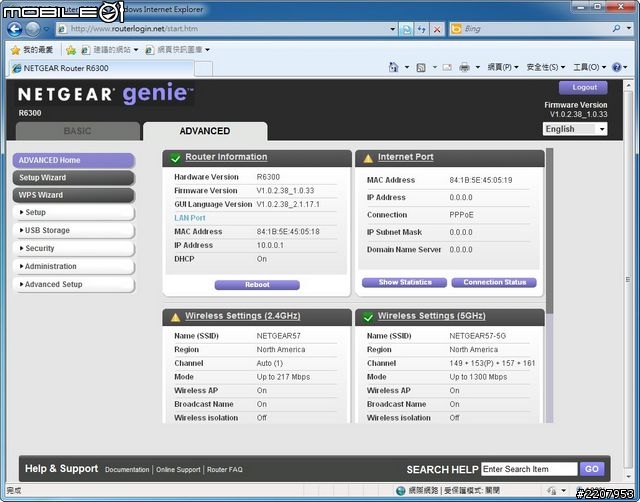Expand the Setup menu section
This screenshot has width=640, height=502.
(73, 212)
